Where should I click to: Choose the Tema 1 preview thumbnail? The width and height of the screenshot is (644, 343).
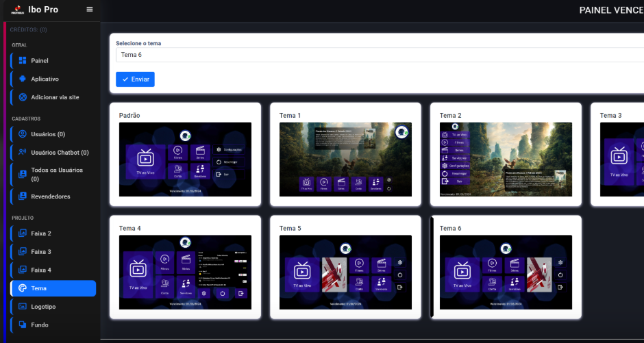(345, 160)
